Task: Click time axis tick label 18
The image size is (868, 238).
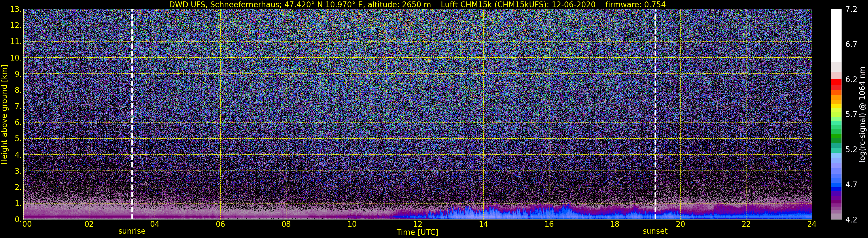Action: [614, 224]
